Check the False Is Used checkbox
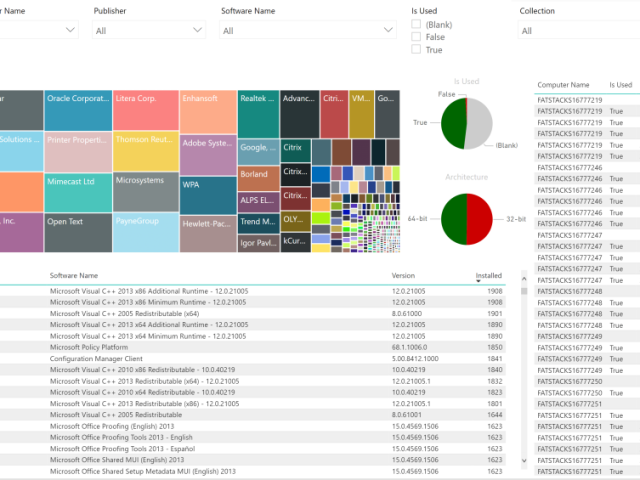 click(416, 37)
